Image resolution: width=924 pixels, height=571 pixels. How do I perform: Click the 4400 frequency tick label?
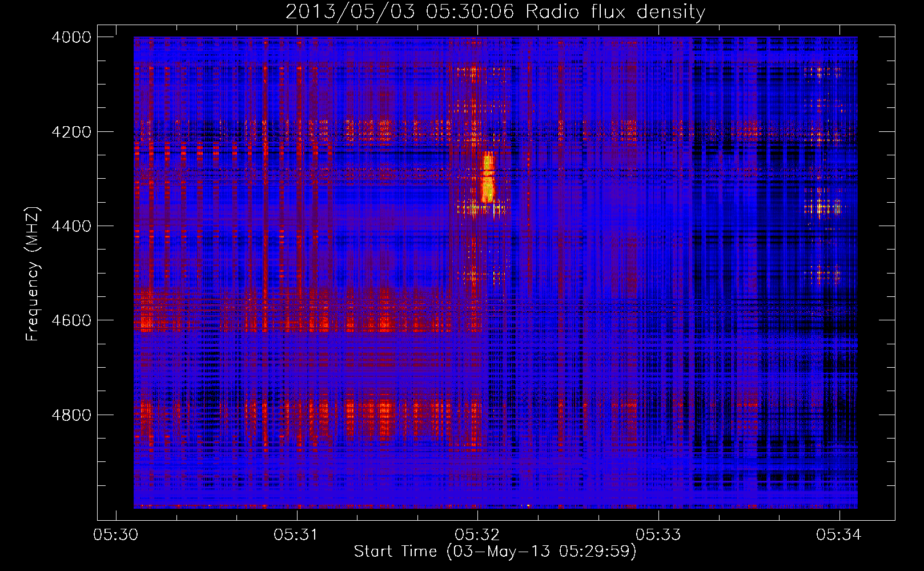(71, 226)
